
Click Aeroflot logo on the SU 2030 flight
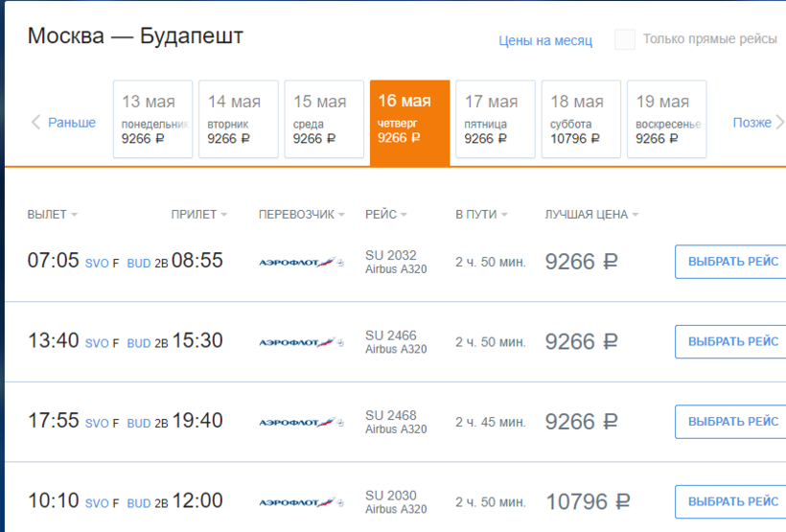point(301,502)
